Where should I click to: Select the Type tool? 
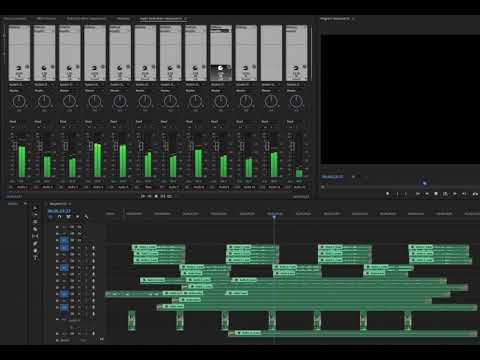[35, 258]
